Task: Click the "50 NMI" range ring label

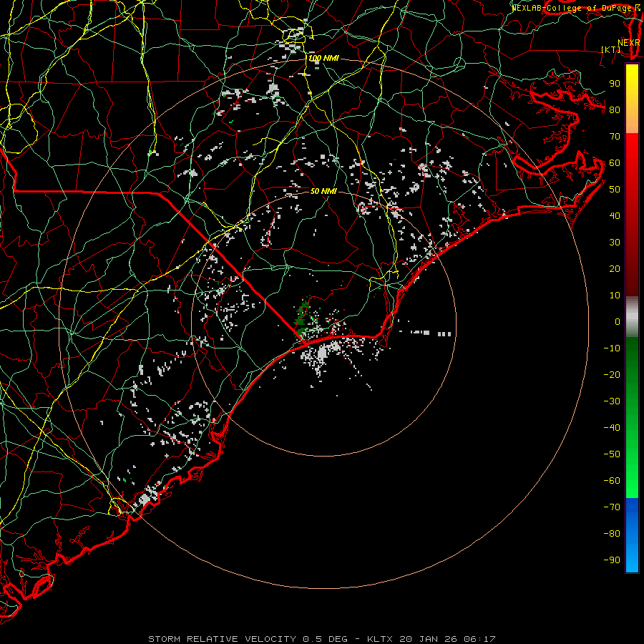Action: pyautogui.click(x=323, y=191)
